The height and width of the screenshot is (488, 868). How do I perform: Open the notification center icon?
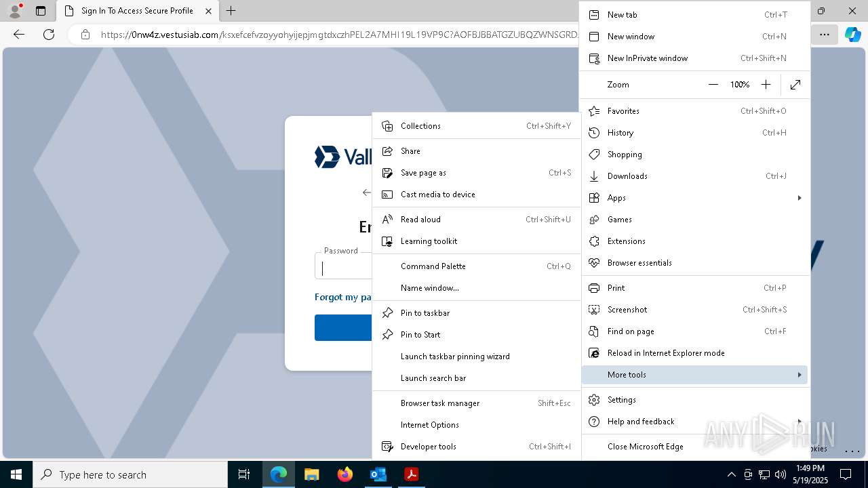tap(846, 474)
